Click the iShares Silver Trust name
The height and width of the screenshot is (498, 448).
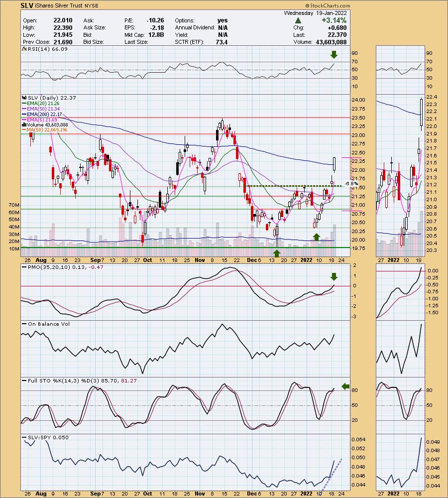(59, 5)
